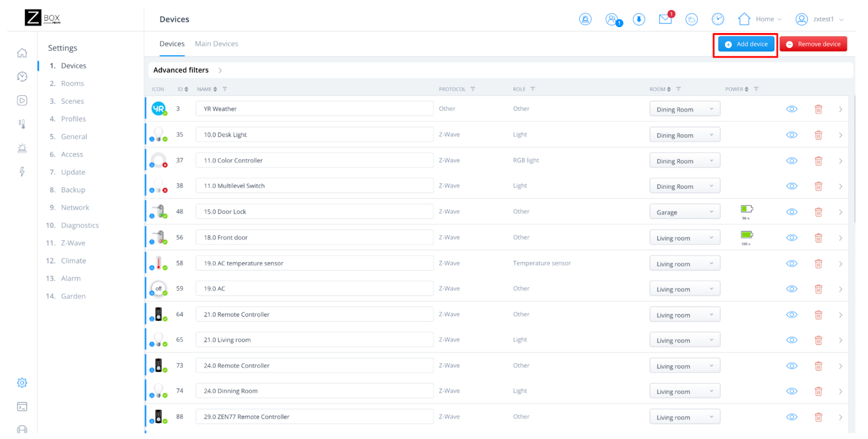Toggle visibility eye for 29.0 ZEN77 Remote Controller
868x439 pixels.
[792, 417]
